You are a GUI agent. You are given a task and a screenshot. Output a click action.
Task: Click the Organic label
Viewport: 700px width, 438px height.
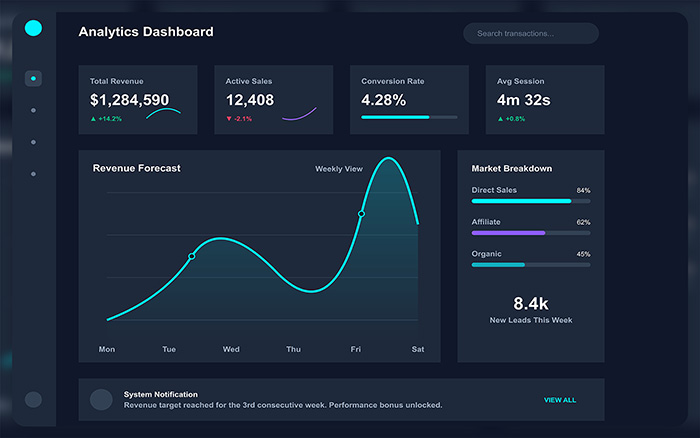487,254
